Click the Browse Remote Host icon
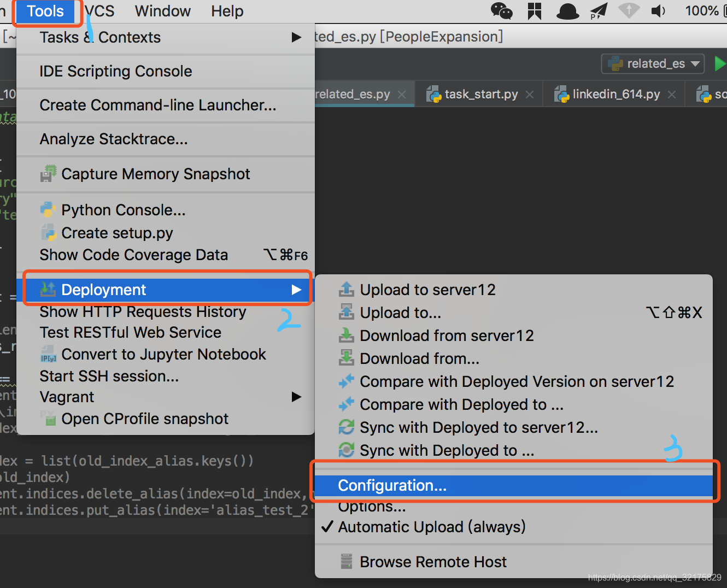 [x=346, y=561]
